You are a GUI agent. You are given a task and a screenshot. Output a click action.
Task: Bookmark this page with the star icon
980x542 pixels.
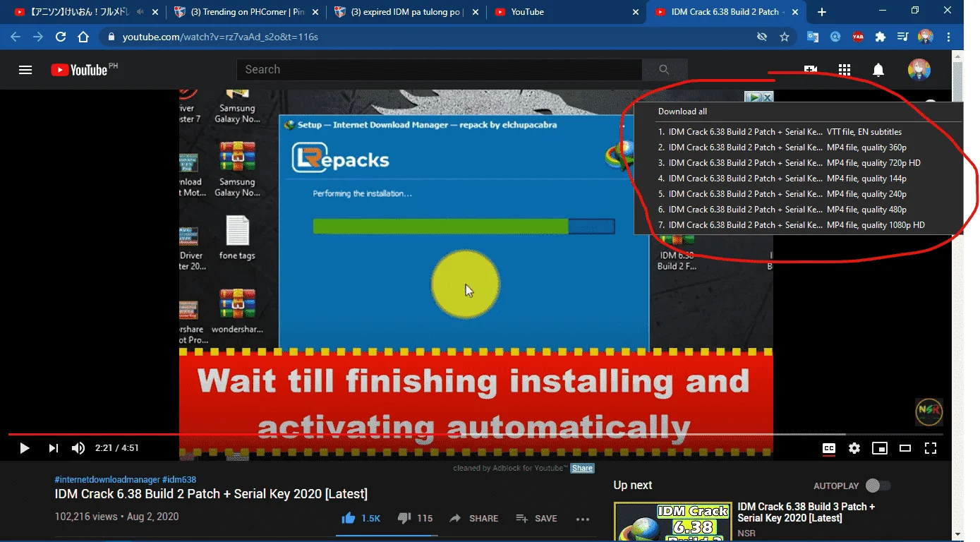pos(785,37)
